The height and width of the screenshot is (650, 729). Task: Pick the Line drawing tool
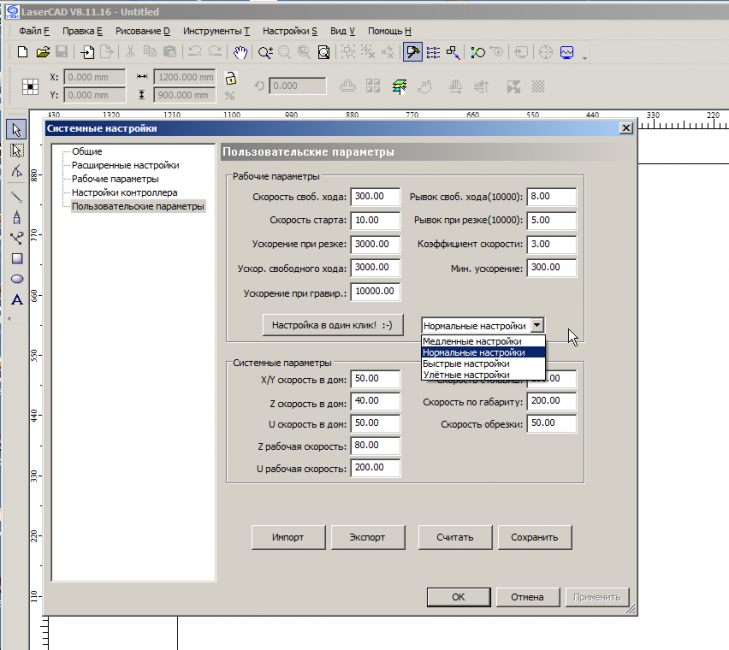17,196
